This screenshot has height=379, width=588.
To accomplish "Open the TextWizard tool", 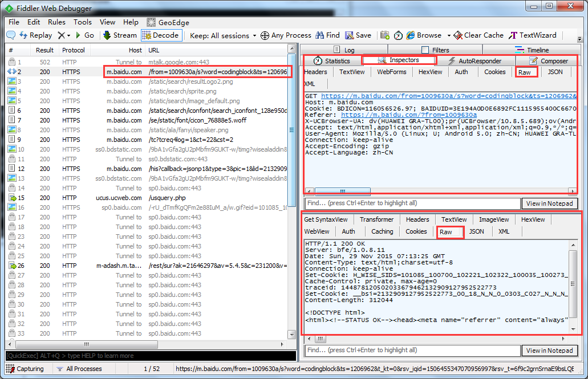I will [533, 35].
